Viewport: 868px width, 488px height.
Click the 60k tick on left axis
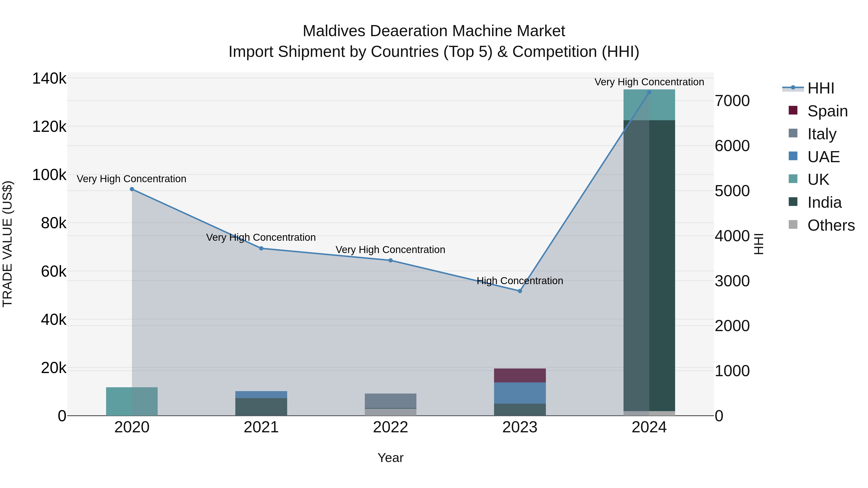tap(54, 271)
